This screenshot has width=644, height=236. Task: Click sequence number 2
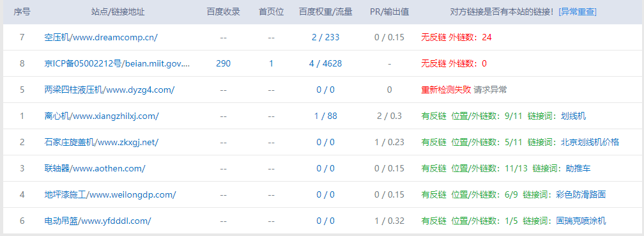click(22, 142)
